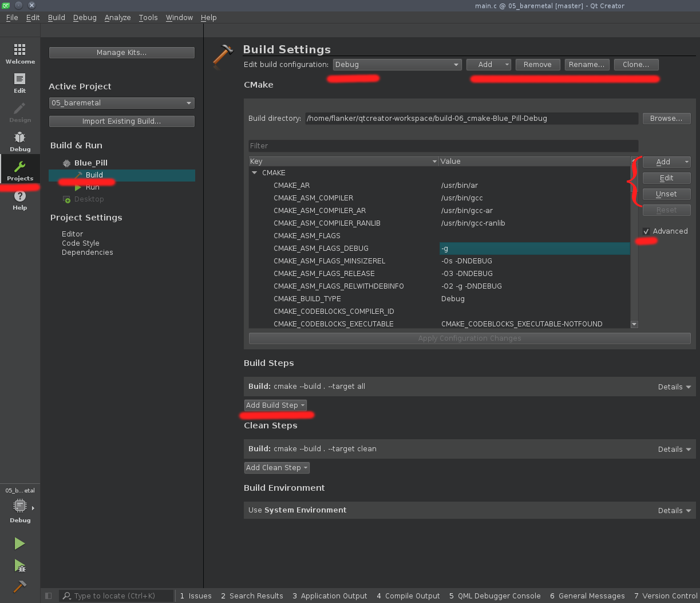Click the Manage Kits button
This screenshot has height=603, width=700.
click(121, 52)
